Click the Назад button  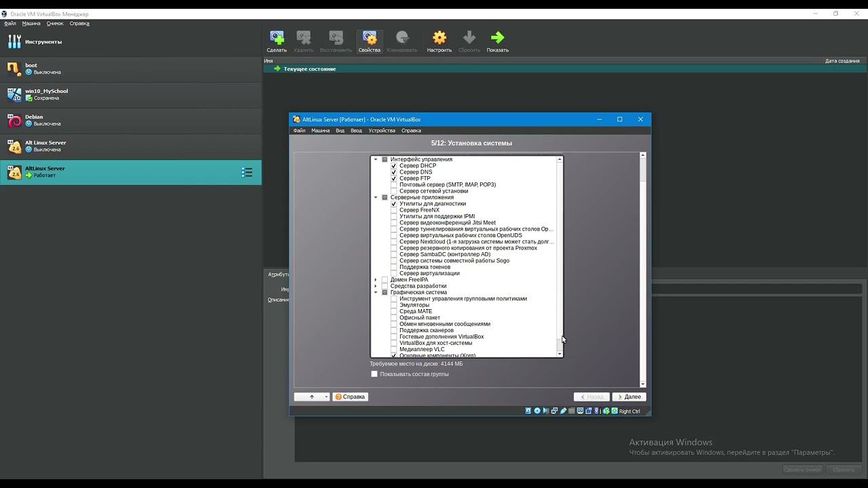(x=591, y=397)
